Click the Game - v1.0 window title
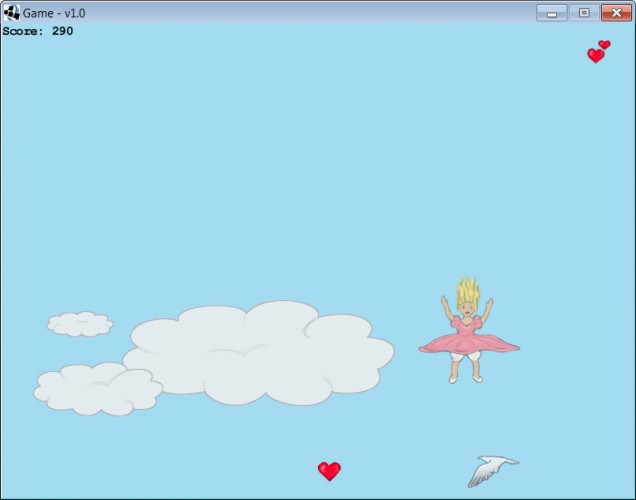Image resolution: width=636 pixels, height=500 pixels. [54, 13]
